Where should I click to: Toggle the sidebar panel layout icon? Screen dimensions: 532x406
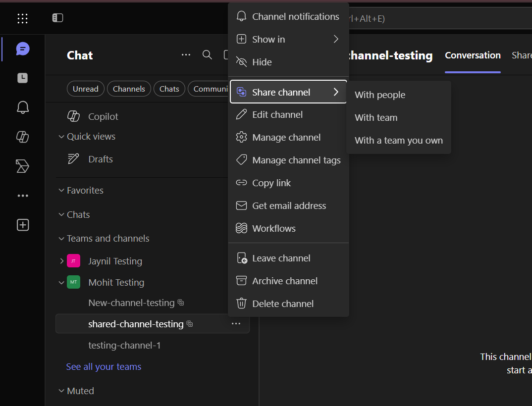[57, 18]
